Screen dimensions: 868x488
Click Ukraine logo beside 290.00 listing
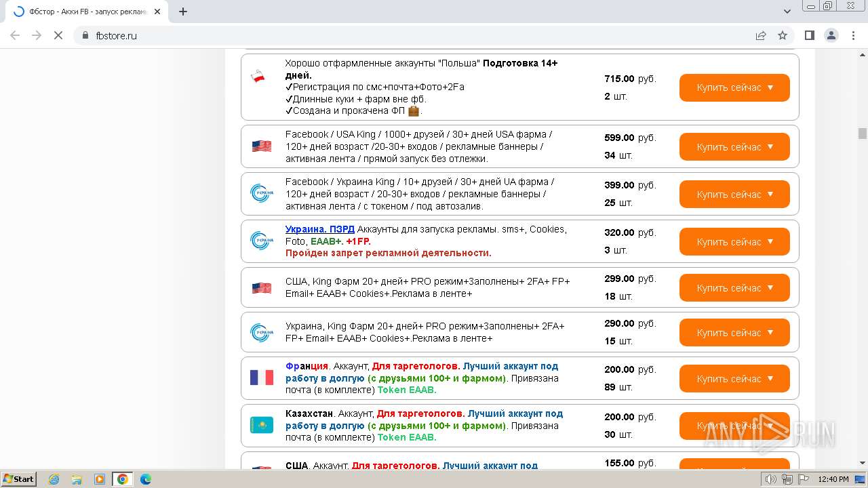pos(261,333)
